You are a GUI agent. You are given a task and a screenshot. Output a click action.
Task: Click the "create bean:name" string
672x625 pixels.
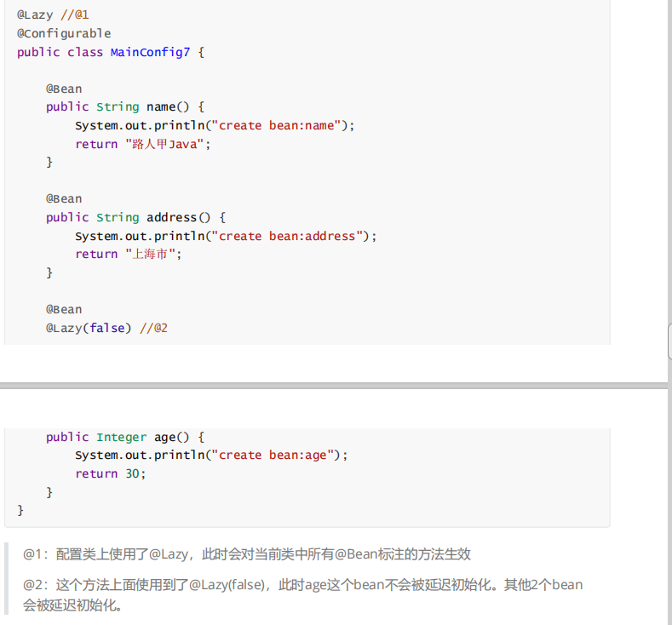279,125
